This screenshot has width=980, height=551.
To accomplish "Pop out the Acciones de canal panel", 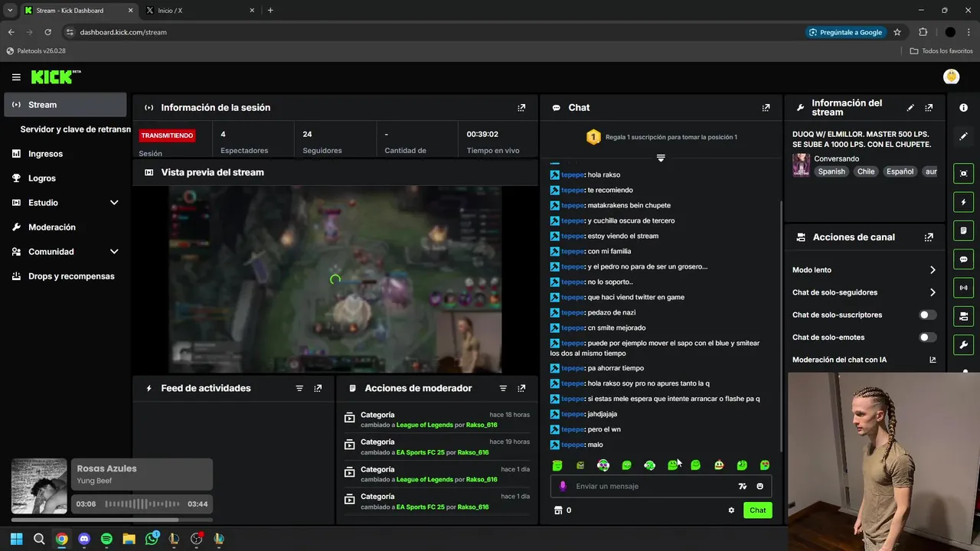I will pyautogui.click(x=929, y=237).
